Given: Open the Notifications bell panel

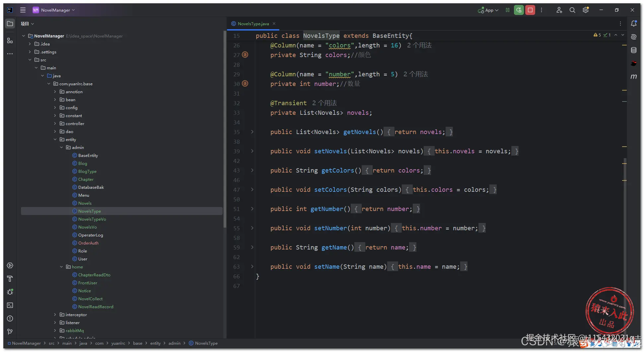Looking at the screenshot, I should [634, 24].
